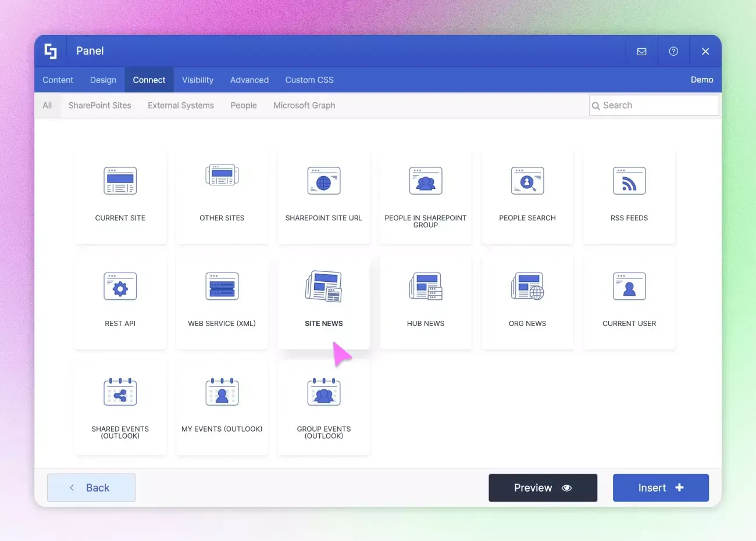
Task: Pick the REST API gear icon
Action: (120, 286)
